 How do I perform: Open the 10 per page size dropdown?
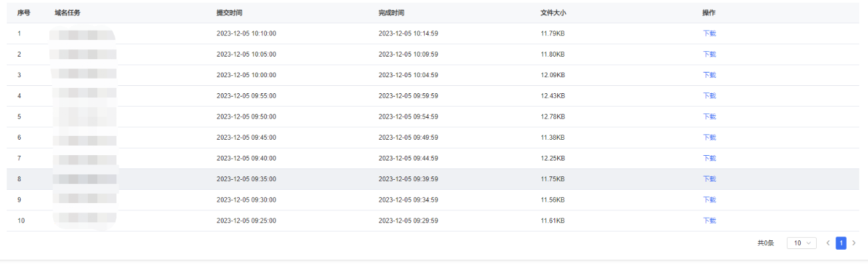coord(801,243)
